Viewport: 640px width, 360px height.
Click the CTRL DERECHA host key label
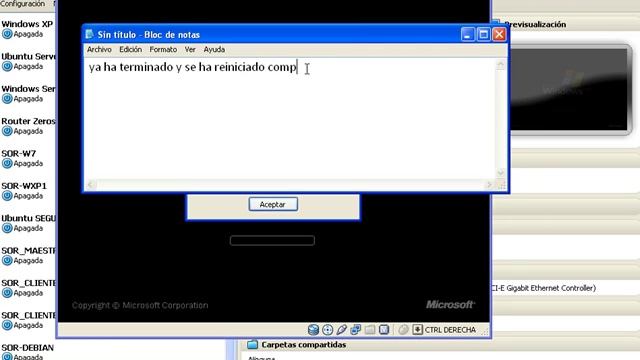pos(450,330)
